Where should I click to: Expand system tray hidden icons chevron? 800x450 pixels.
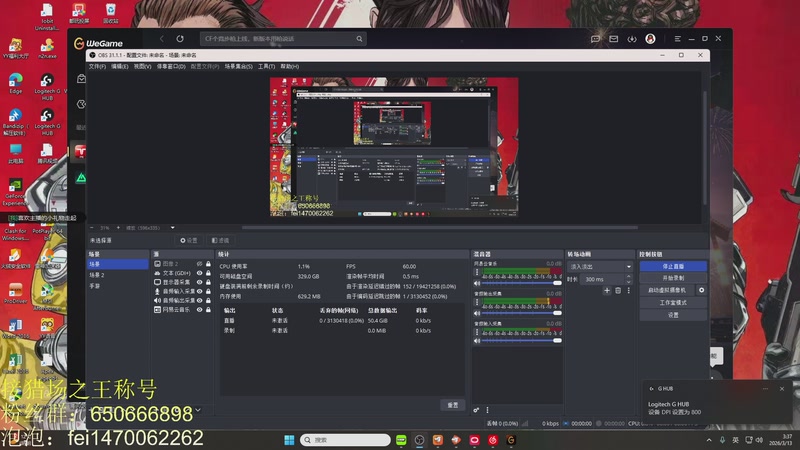709,440
